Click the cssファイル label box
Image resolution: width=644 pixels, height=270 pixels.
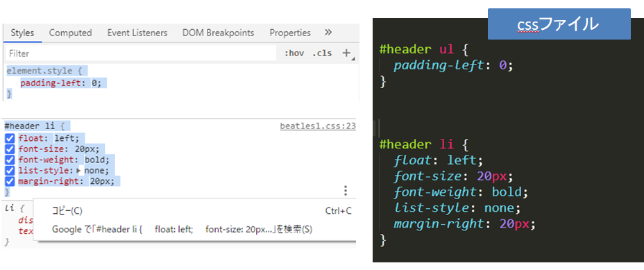(559, 24)
